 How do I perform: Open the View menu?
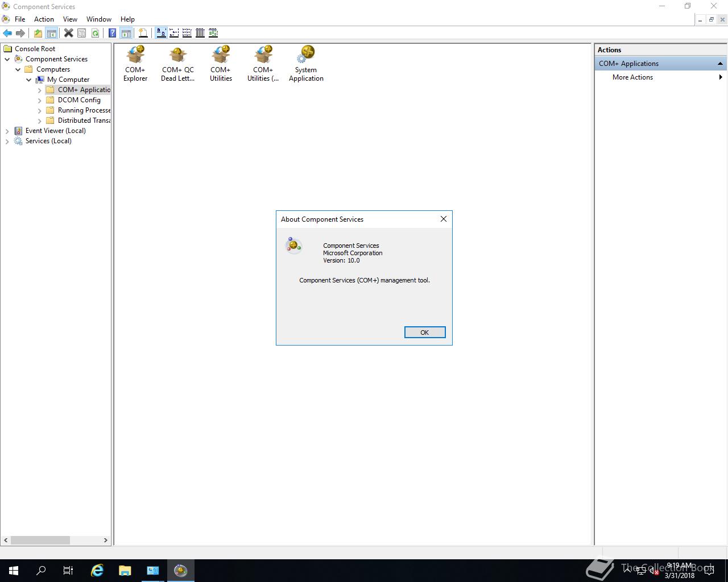pos(70,19)
